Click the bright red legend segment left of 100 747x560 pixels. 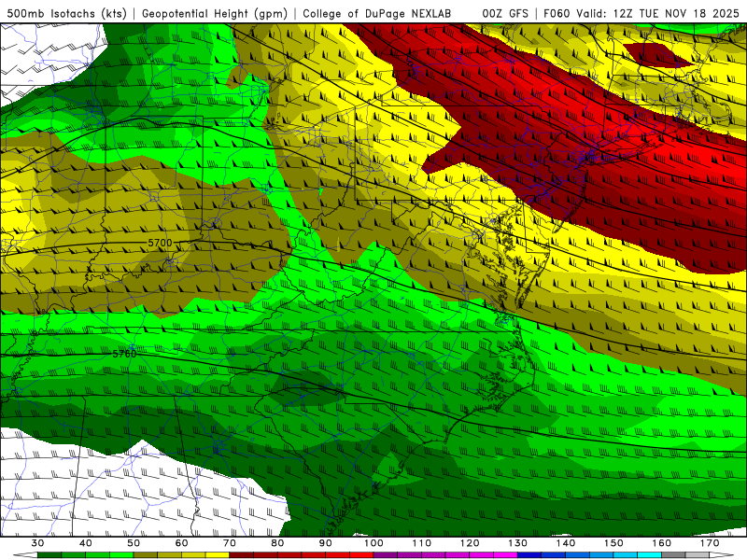(x=361, y=555)
